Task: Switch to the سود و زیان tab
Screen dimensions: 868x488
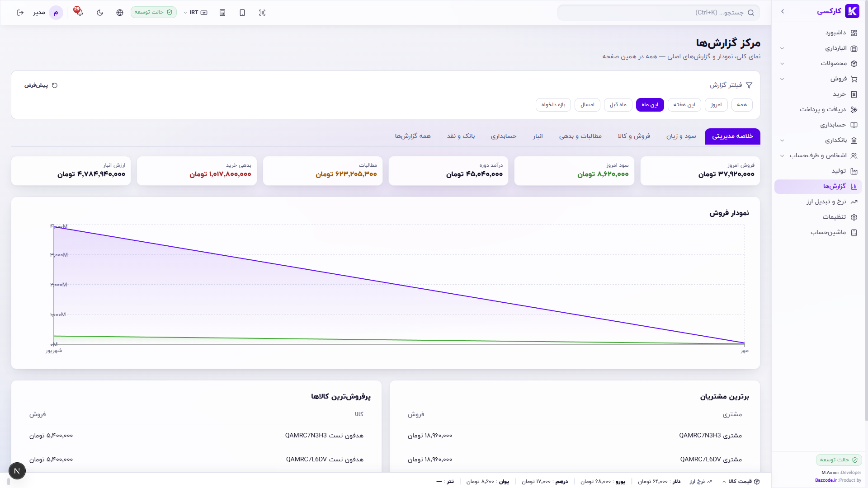Action: tap(681, 136)
